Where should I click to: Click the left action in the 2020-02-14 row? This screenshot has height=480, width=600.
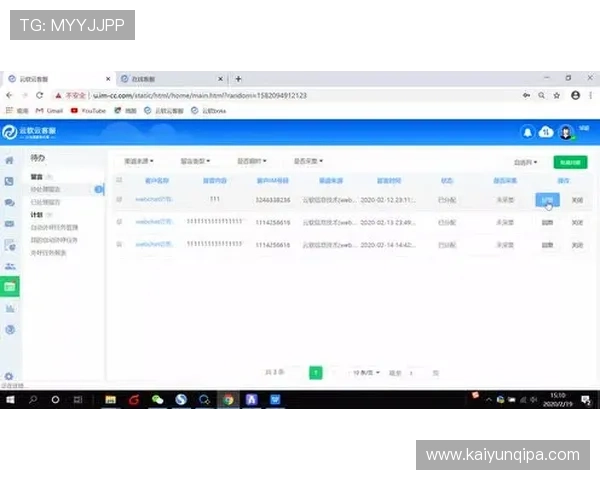point(547,245)
